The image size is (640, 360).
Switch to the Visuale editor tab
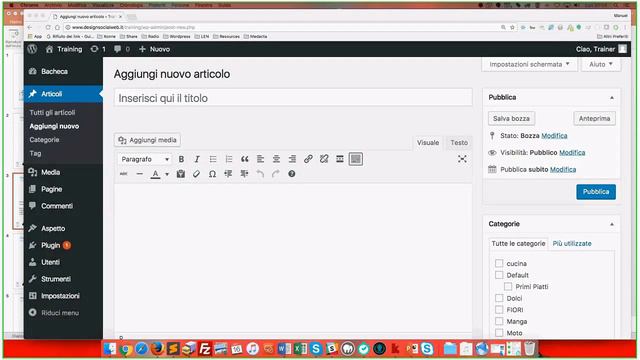coord(428,142)
